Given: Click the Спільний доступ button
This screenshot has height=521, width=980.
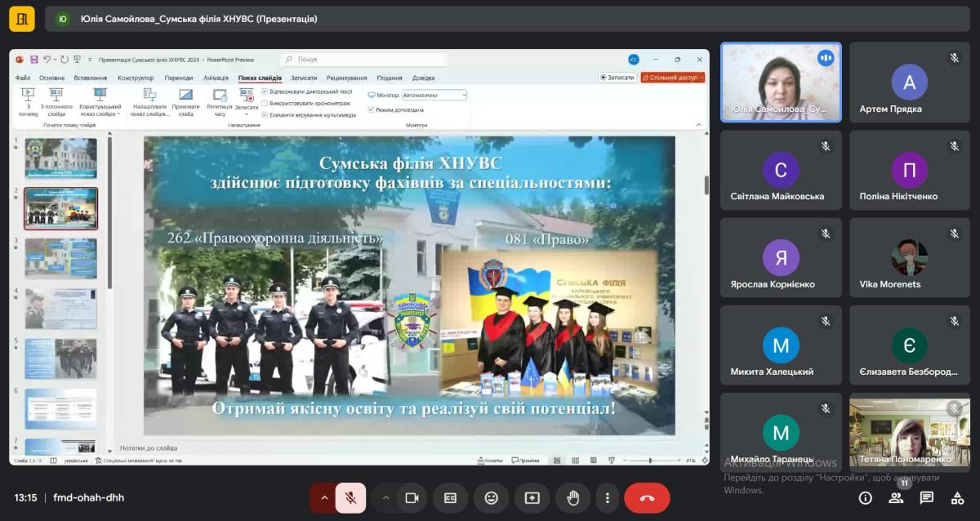Looking at the screenshot, I should point(673,78).
